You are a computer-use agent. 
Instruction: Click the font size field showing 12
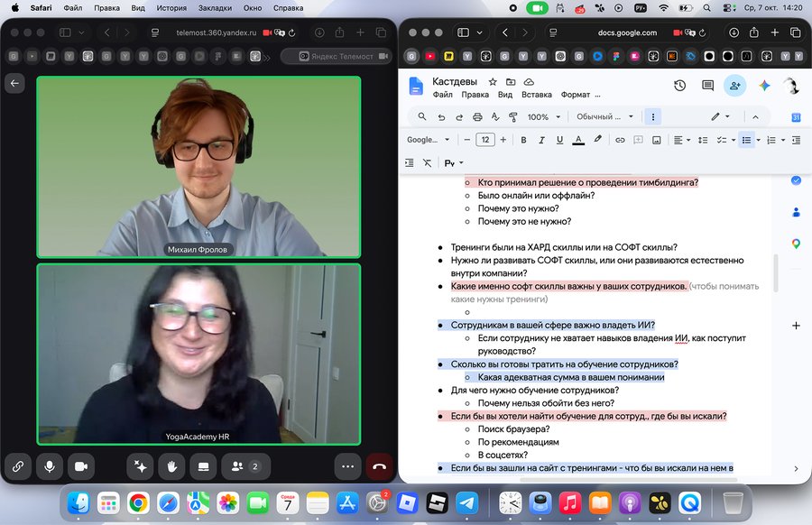pyautogui.click(x=485, y=140)
